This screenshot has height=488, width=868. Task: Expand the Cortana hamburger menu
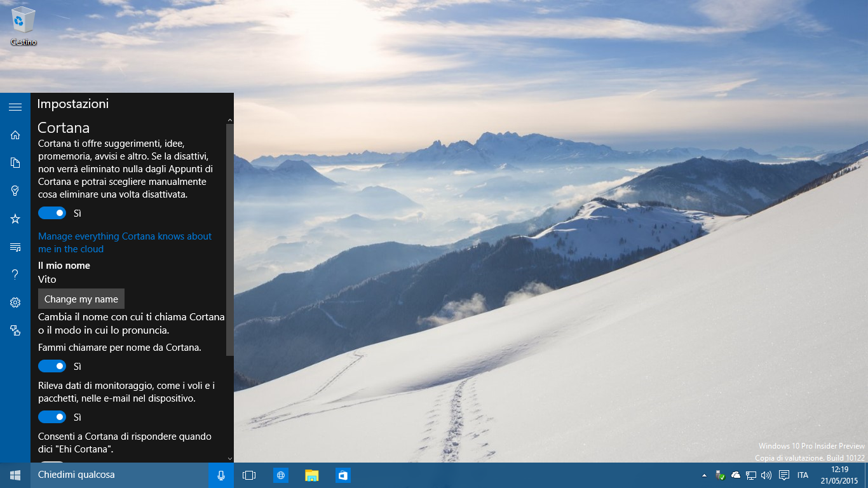(15, 107)
